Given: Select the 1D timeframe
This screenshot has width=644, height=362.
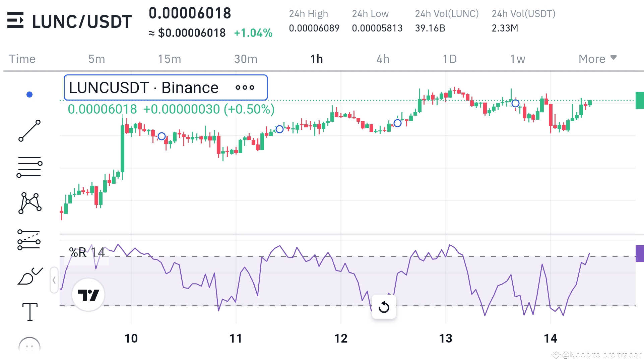Looking at the screenshot, I should click(450, 59).
